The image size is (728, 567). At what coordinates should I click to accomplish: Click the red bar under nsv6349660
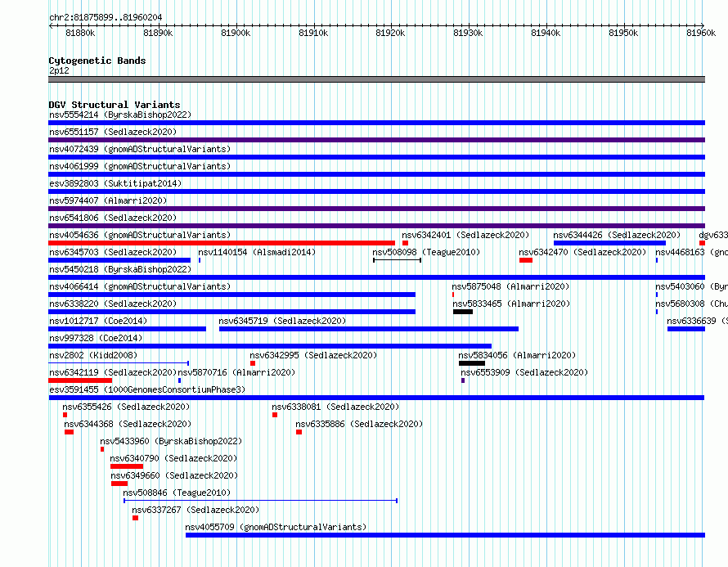(x=119, y=484)
